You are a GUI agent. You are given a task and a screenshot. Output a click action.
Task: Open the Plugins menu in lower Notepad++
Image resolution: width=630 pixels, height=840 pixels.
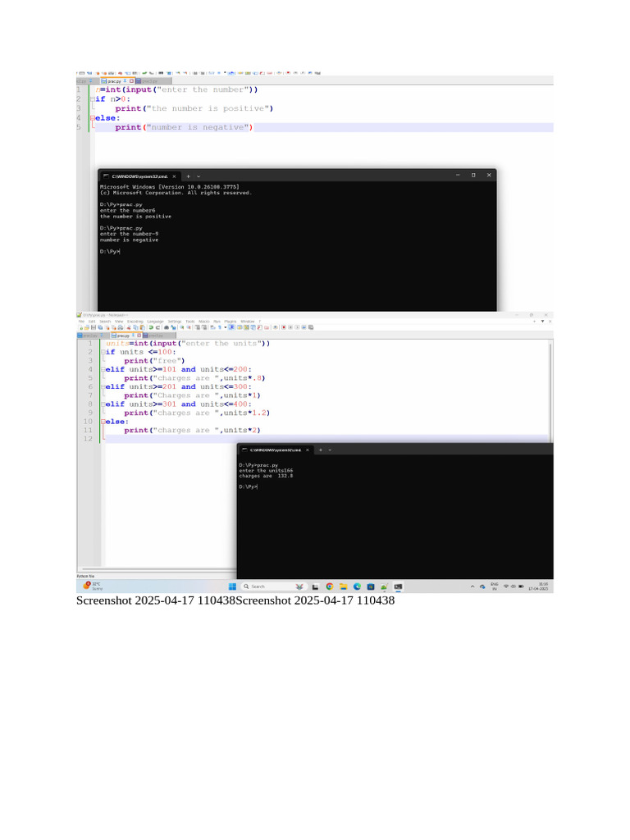pyautogui.click(x=230, y=322)
